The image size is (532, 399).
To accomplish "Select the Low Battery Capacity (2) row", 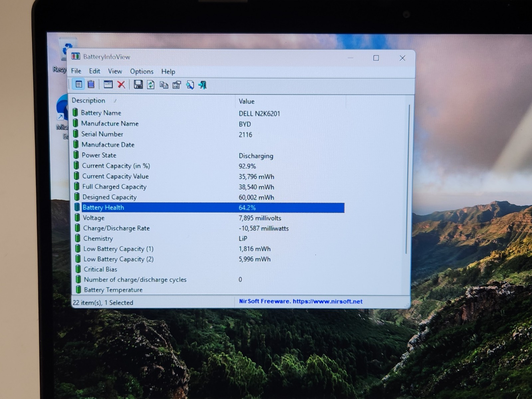I will tap(209, 259).
